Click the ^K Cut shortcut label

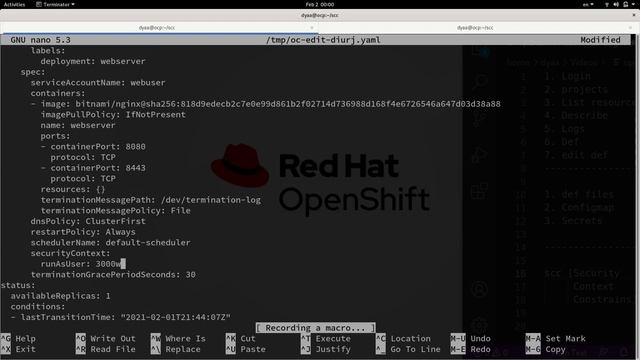pos(241,339)
